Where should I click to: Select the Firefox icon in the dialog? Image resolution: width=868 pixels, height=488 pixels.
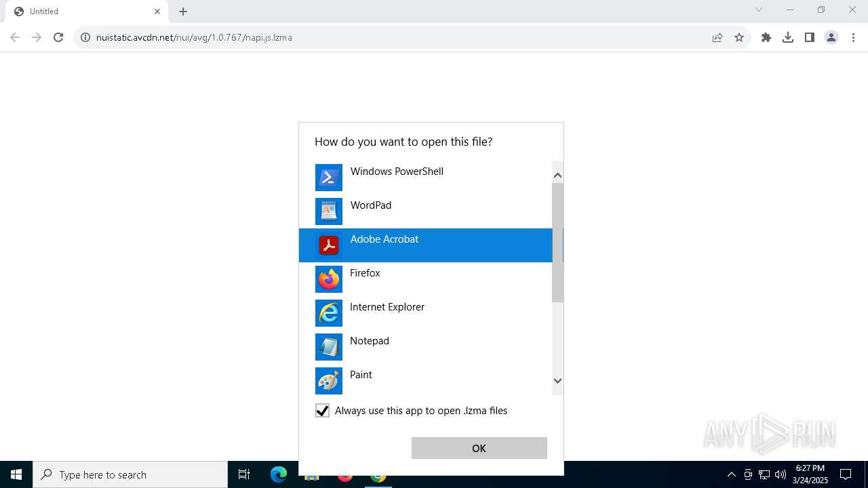tap(329, 279)
